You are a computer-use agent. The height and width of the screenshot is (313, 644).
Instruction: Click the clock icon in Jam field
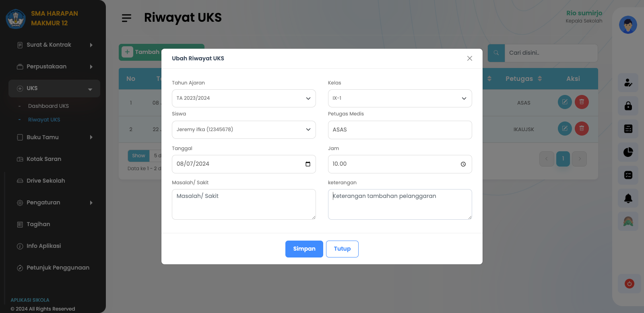463,164
